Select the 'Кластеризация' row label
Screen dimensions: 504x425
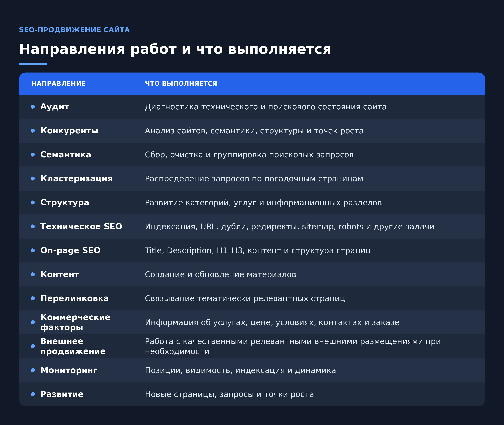(76, 179)
